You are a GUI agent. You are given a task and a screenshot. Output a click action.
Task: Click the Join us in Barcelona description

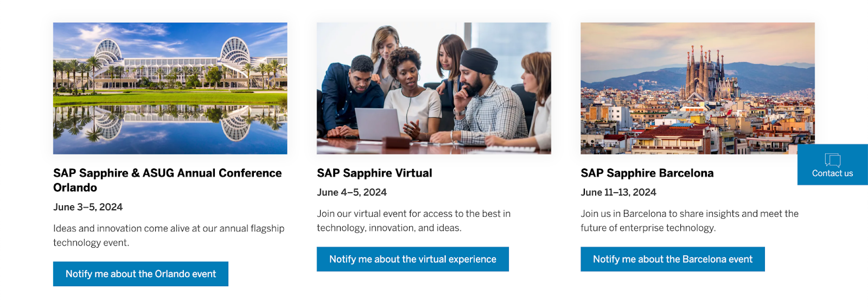click(x=689, y=221)
